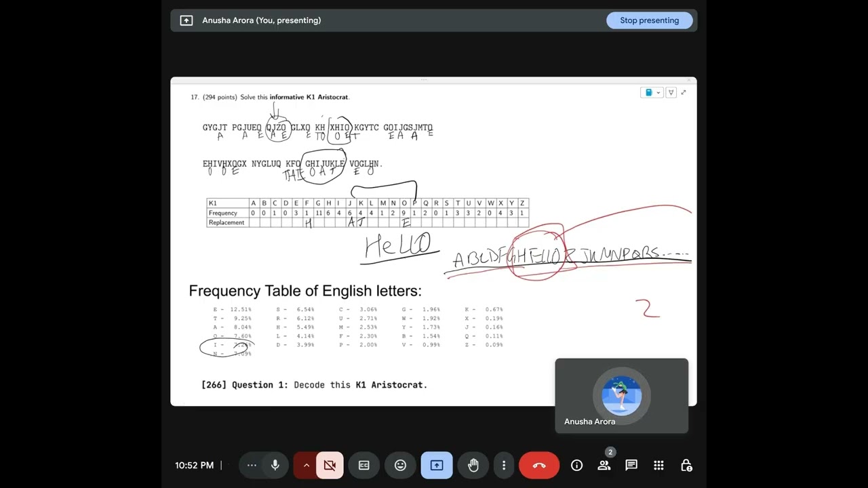Select the pen nib annotation tool
The height and width of the screenshot is (488, 868).
pyautogui.click(x=671, y=93)
